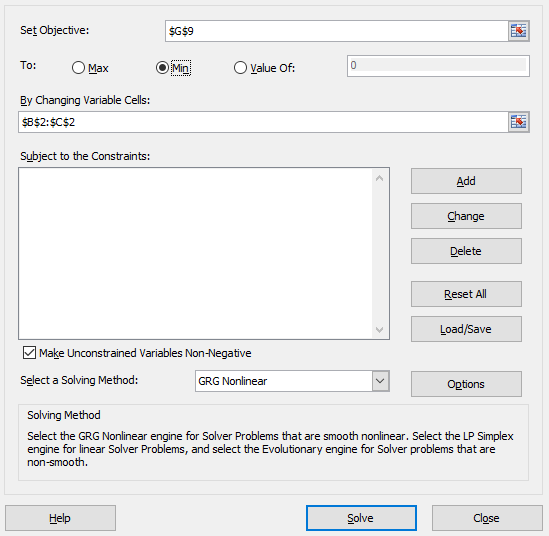Open Solver Help

(x=60, y=518)
